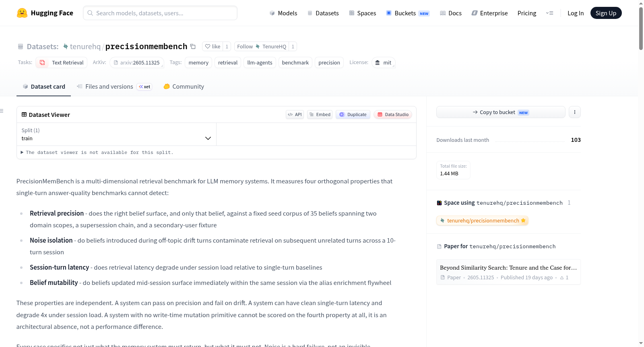This screenshot has height=347, width=644.
Task: Open the Community tab
Action: point(184,87)
